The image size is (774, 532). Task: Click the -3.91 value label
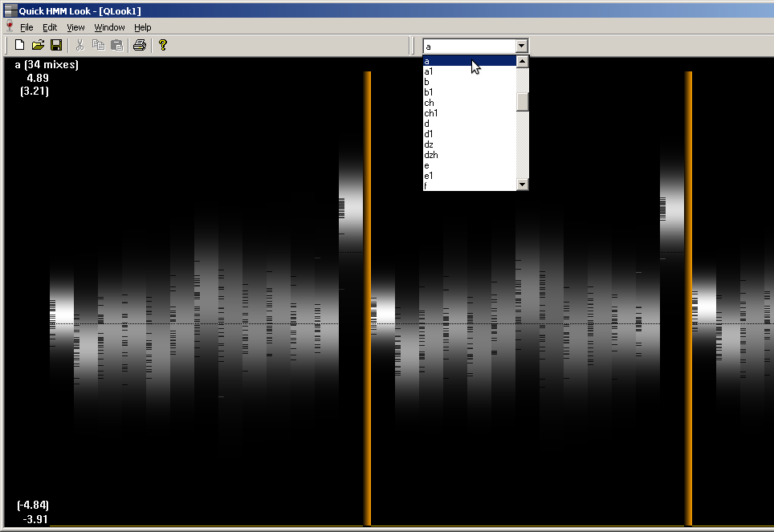[x=35, y=519]
